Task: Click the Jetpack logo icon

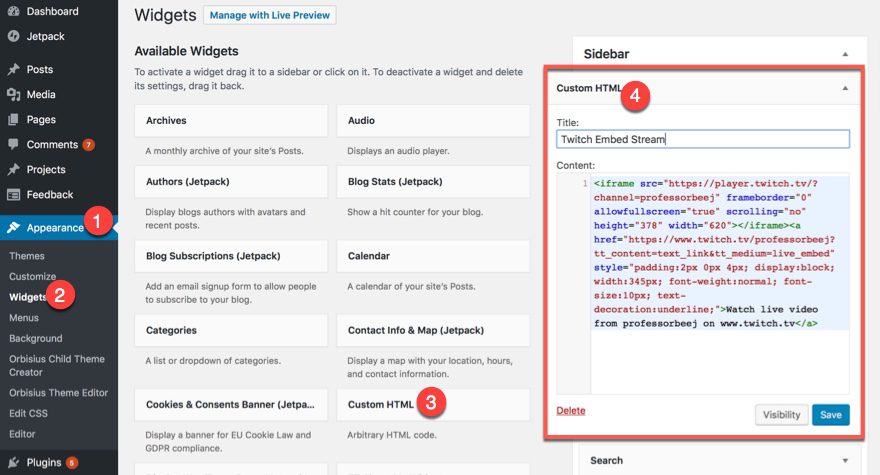Action: pos(13,37)
